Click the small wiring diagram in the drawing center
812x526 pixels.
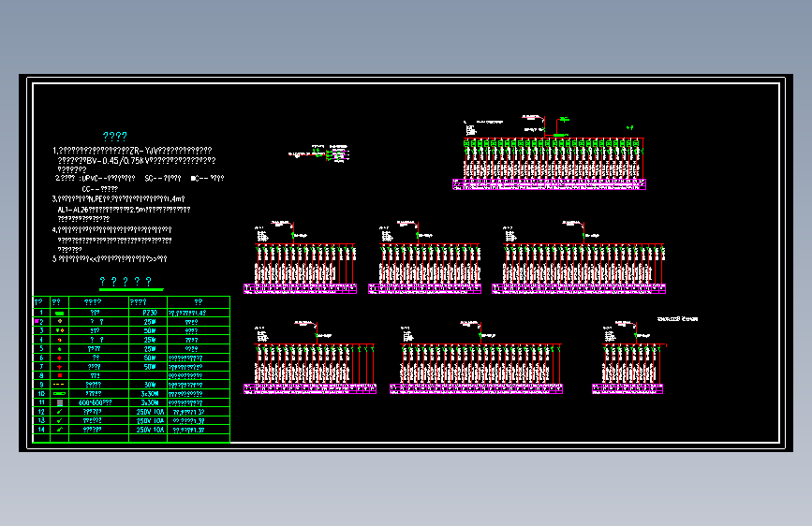click(319, 153)
